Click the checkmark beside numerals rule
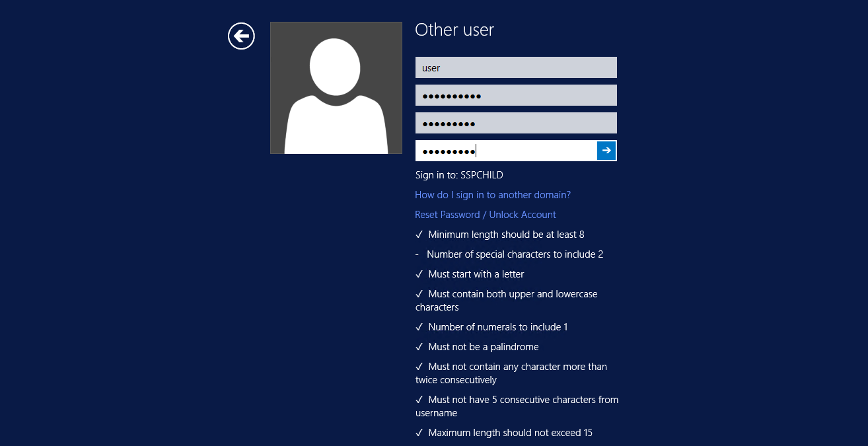The image size is (868, 446). point(419,326)
